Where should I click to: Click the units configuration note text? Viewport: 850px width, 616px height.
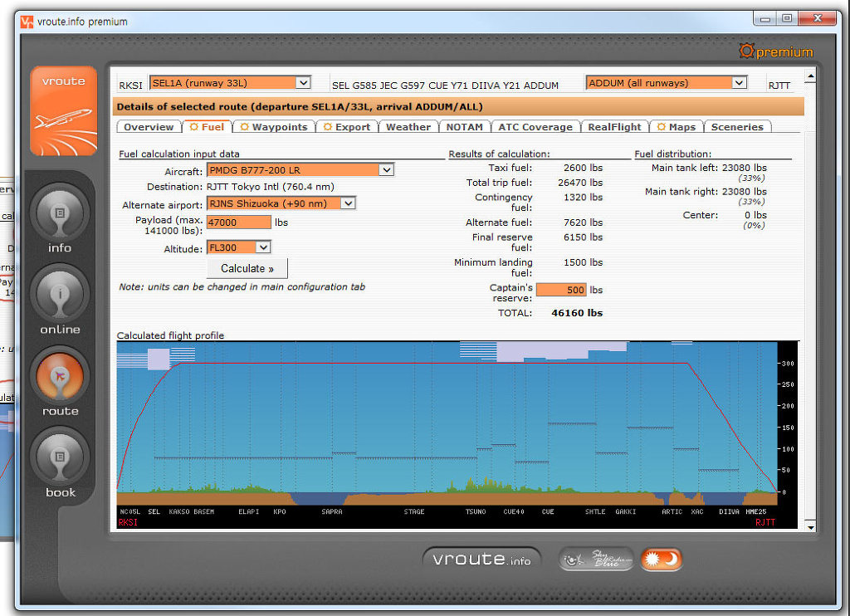242,287
